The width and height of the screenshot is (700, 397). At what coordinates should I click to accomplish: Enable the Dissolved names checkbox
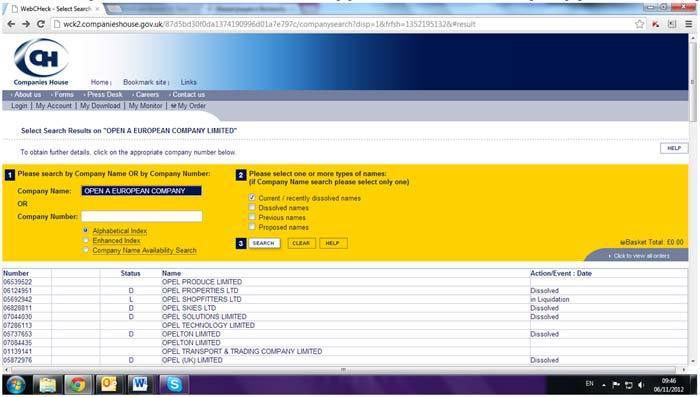(252, 207)
